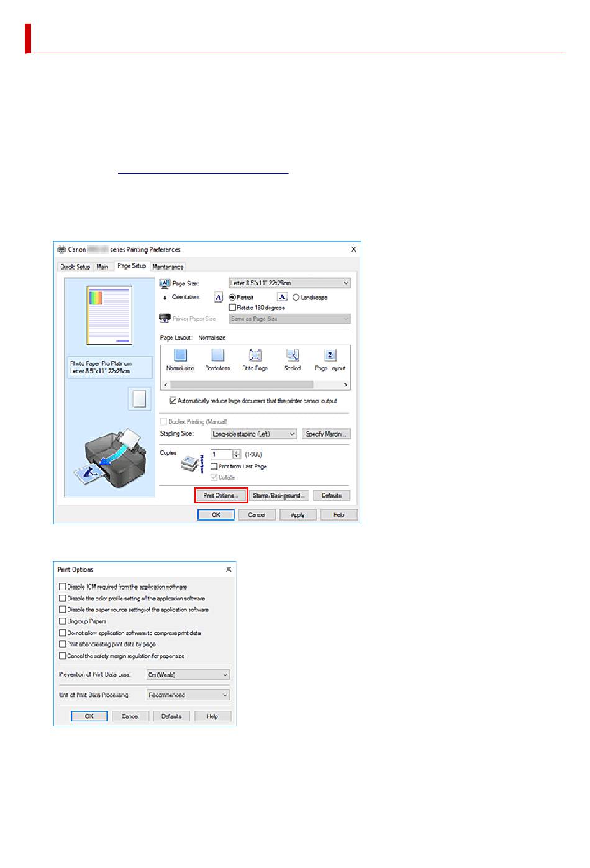The image size is (590, 868).
Task: Select the Page Layout icon
Action: (330, 355)
